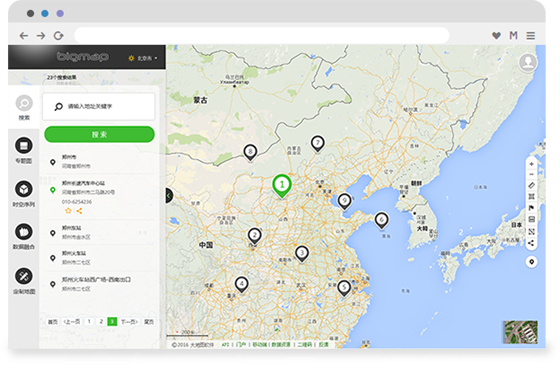This screenshot has width=560, height=365.
Task: Click the locate position pin button
Action: point(531,262)
